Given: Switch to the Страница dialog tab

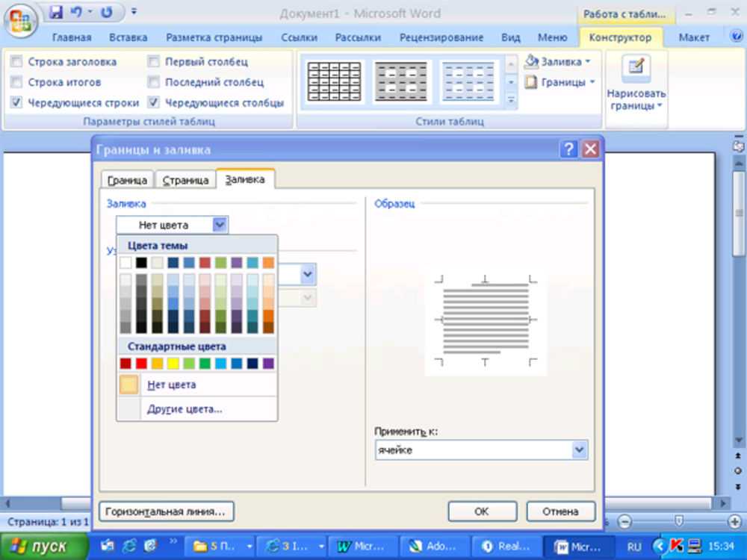Looking at the screenshot, I should pyautogui.click(x=185, y=180).
